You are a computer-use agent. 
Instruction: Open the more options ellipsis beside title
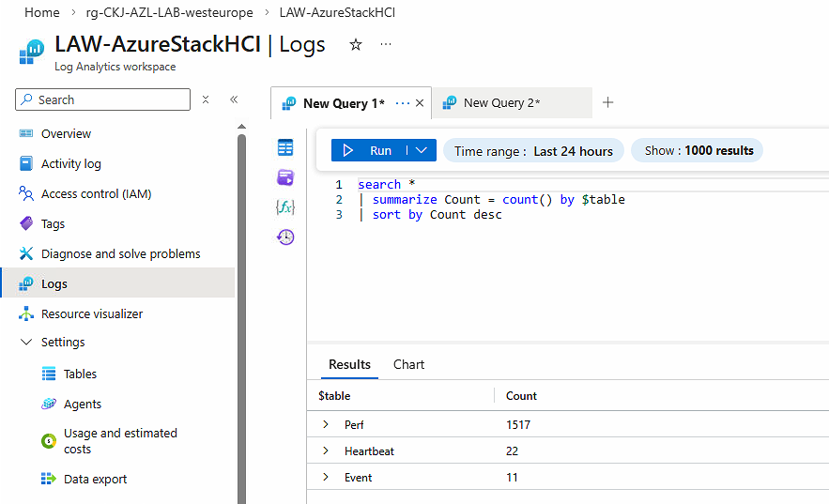(386, 45)
